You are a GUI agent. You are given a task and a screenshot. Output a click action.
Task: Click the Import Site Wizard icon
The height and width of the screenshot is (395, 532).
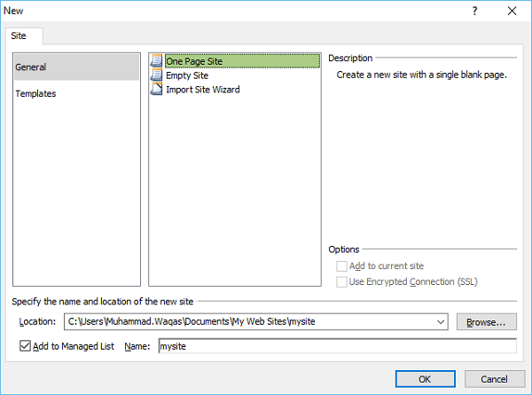(x=158, y=90)
